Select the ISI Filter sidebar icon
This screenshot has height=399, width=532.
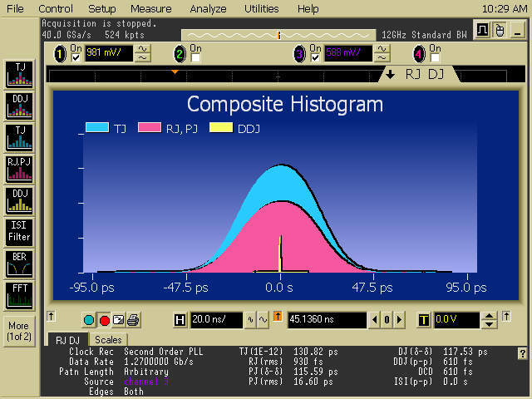(x=18, y=231)
